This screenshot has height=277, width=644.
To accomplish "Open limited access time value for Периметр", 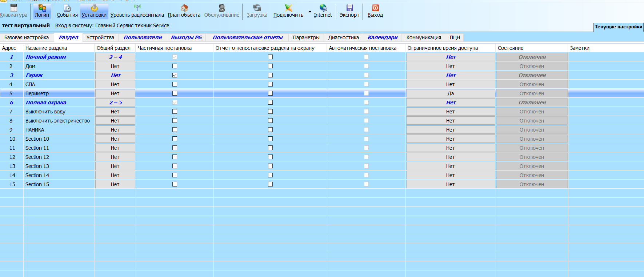I will (x=451, y=93).
